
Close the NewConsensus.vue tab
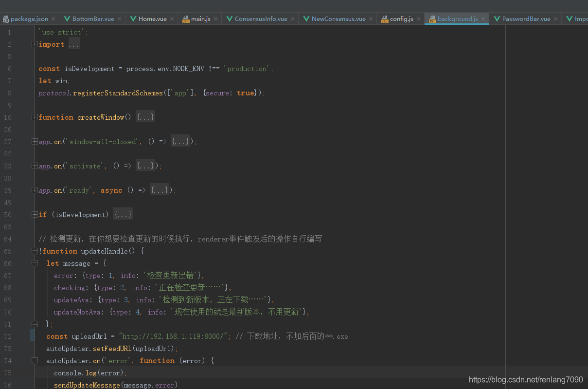point(371,19)
